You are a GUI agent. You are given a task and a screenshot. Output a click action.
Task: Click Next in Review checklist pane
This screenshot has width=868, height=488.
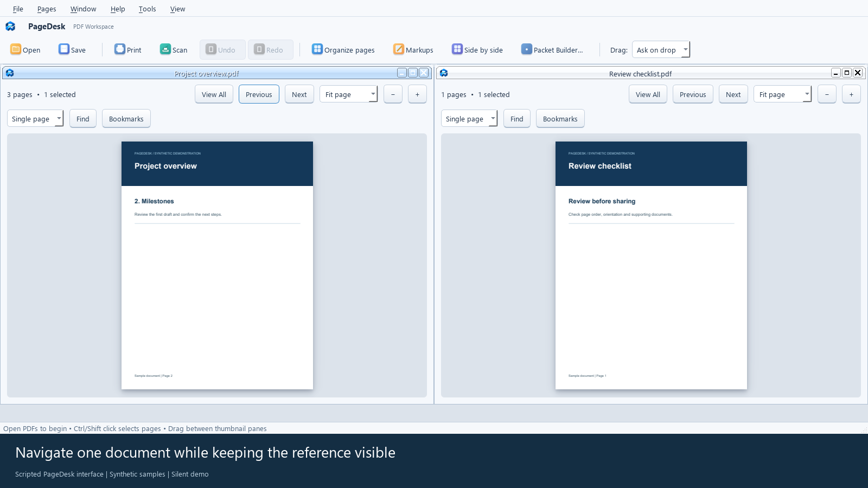(x=733, y=94)
